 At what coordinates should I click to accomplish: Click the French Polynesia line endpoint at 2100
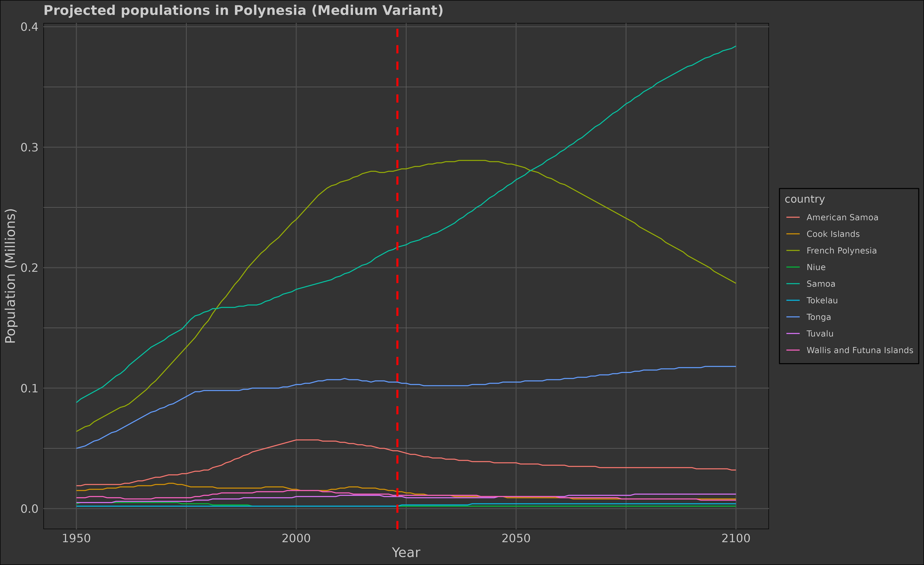[736, 283]
